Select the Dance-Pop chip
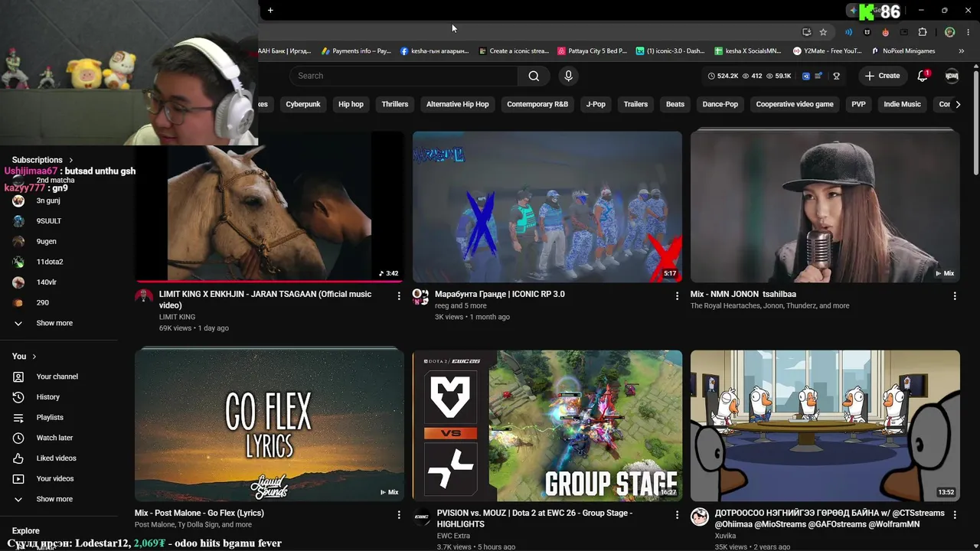Viewport: 980px width, 551px height. [x=720, y=104]
